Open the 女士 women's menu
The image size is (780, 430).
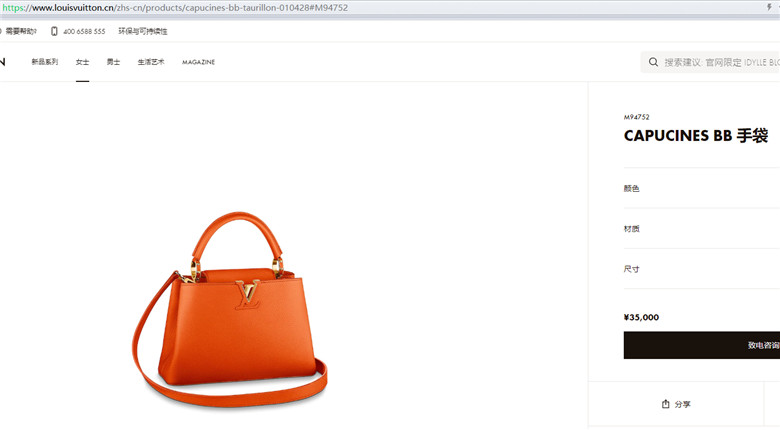pyautogui.click(x=83, y=62)
